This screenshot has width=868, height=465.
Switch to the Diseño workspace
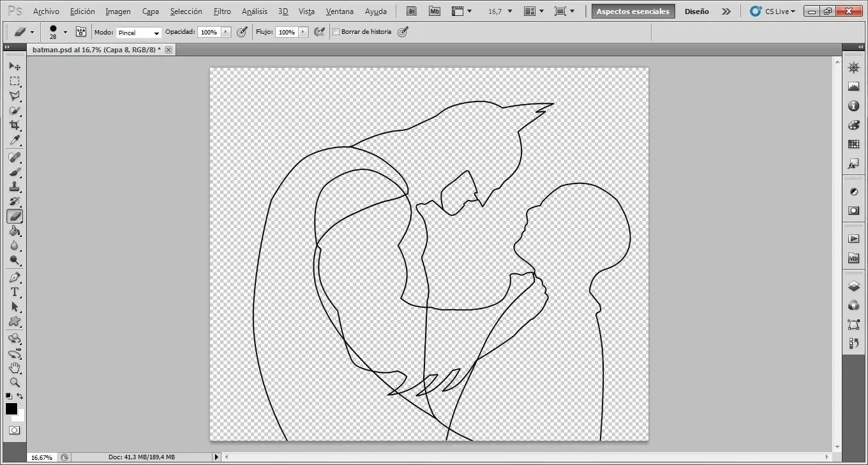point(696,11)
